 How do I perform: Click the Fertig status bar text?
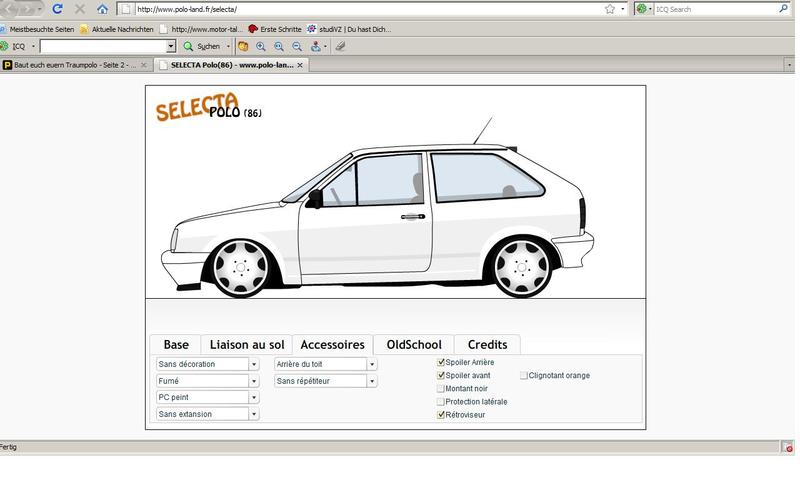8,447
